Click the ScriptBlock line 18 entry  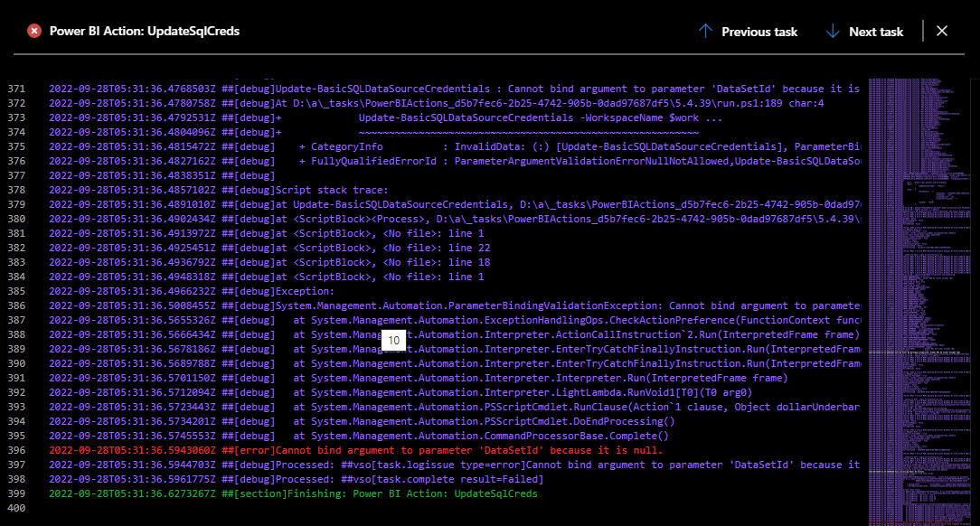click(269, 262)
